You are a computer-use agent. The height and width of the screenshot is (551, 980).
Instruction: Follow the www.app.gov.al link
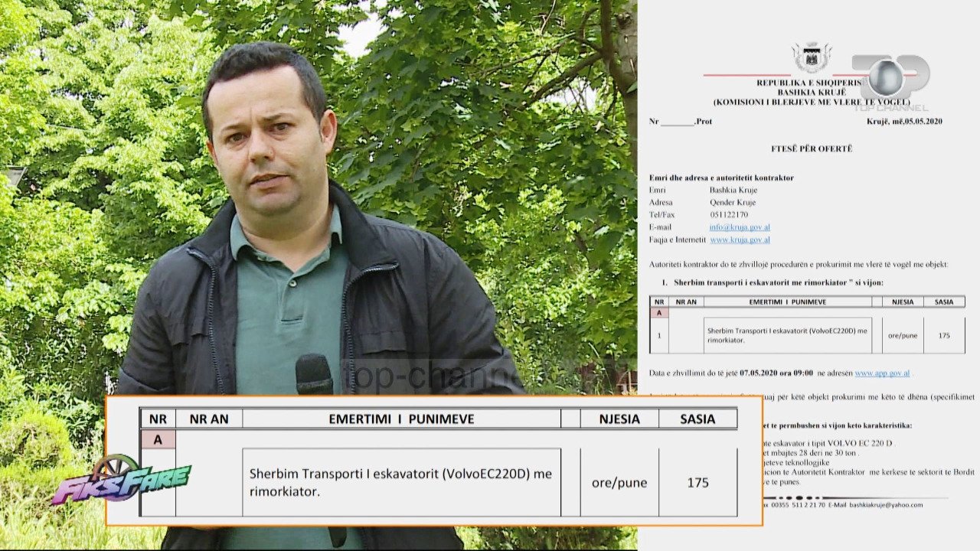882,373
